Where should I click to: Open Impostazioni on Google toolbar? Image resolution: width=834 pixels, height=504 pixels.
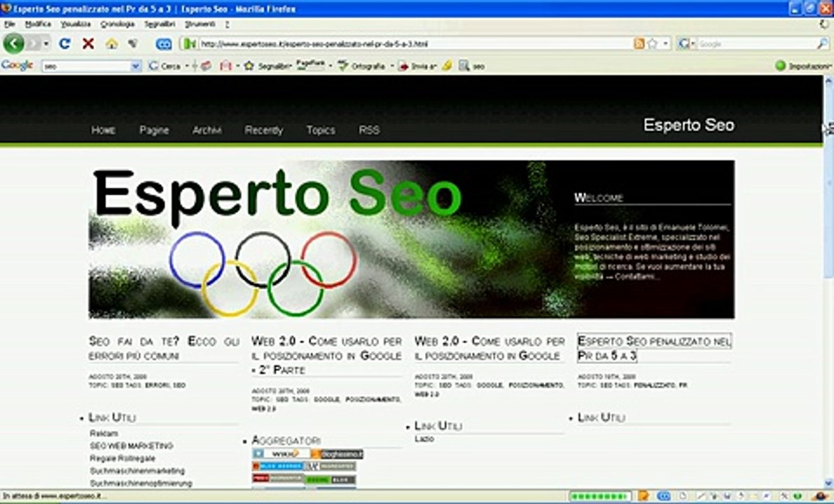[x=804, y=66]
